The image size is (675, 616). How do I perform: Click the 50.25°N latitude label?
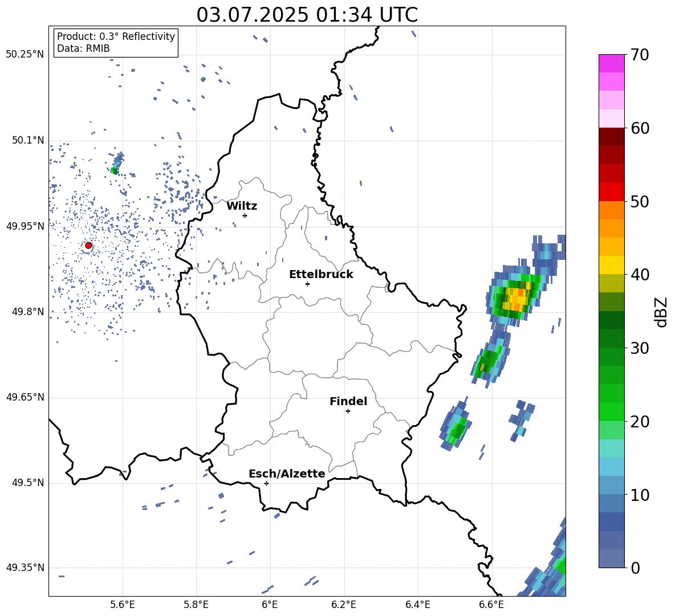(x=25, y=55)
